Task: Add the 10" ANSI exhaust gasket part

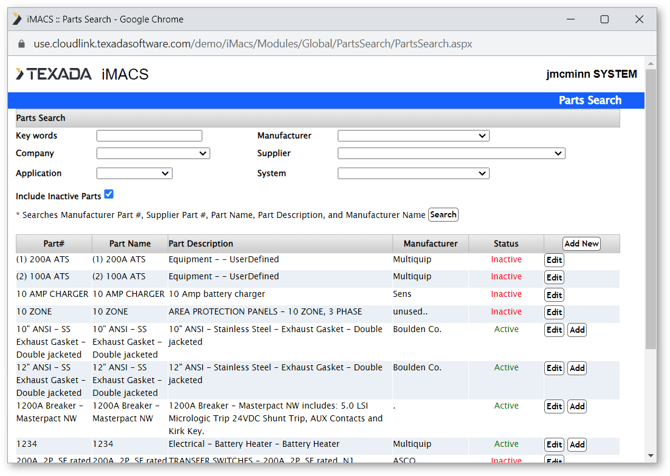Action: point(577,330)
